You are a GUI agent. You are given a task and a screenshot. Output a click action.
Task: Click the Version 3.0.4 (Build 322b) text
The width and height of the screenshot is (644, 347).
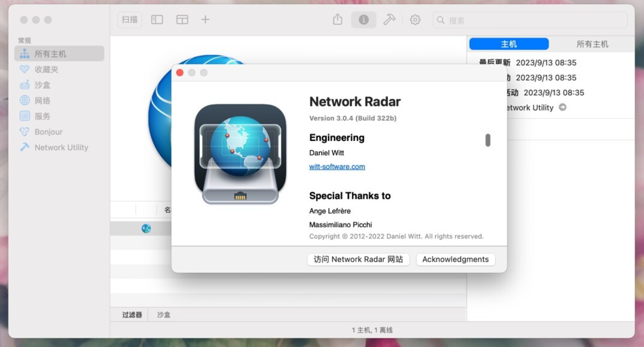353,118
